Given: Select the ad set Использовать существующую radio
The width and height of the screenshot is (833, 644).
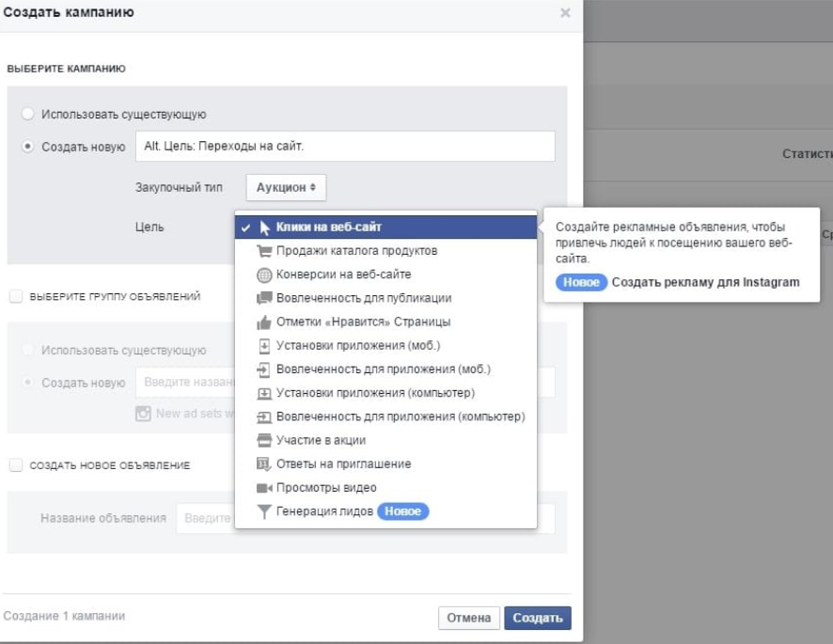Looking at the screenshot, I should coord(27,350).
